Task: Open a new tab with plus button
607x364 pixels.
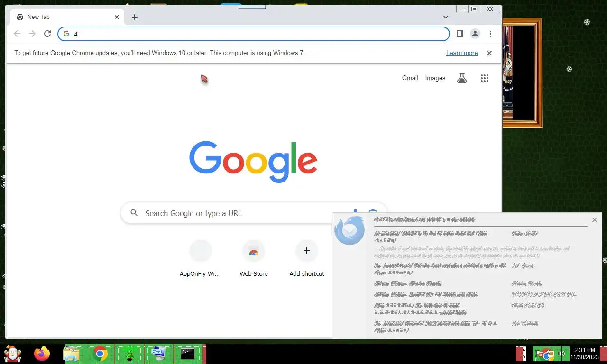Action: pyautogui.click(x=135, y=17)
